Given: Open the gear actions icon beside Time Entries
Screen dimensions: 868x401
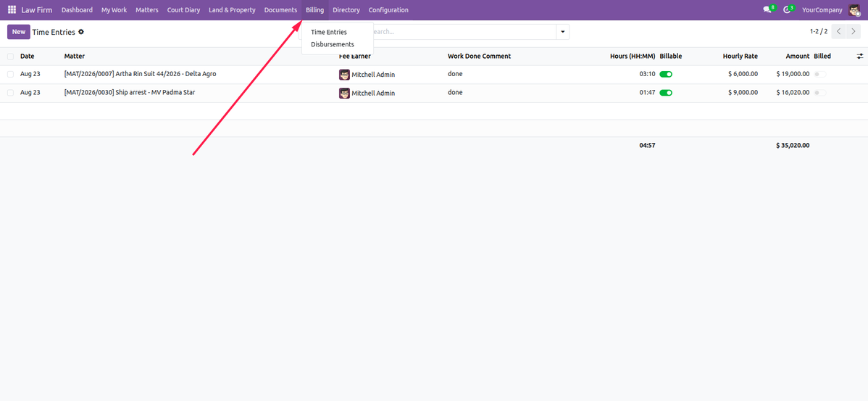Looking at the screenshot, I should coord(81,32).
